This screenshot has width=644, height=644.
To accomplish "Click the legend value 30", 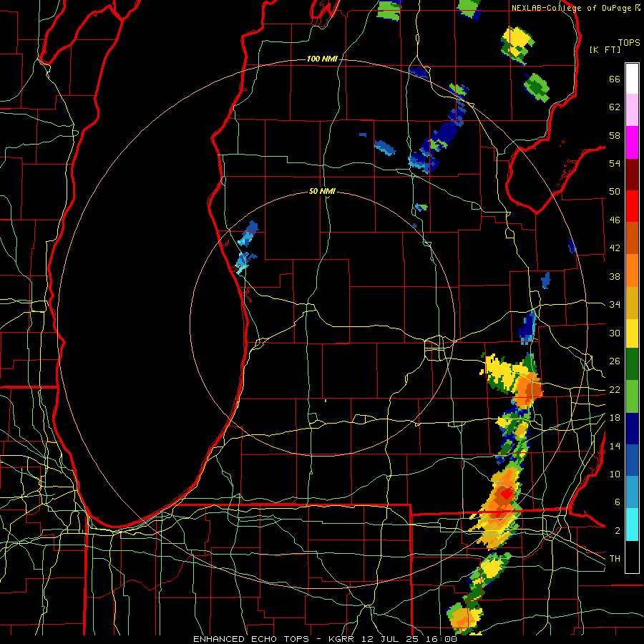I will point(615,333).
